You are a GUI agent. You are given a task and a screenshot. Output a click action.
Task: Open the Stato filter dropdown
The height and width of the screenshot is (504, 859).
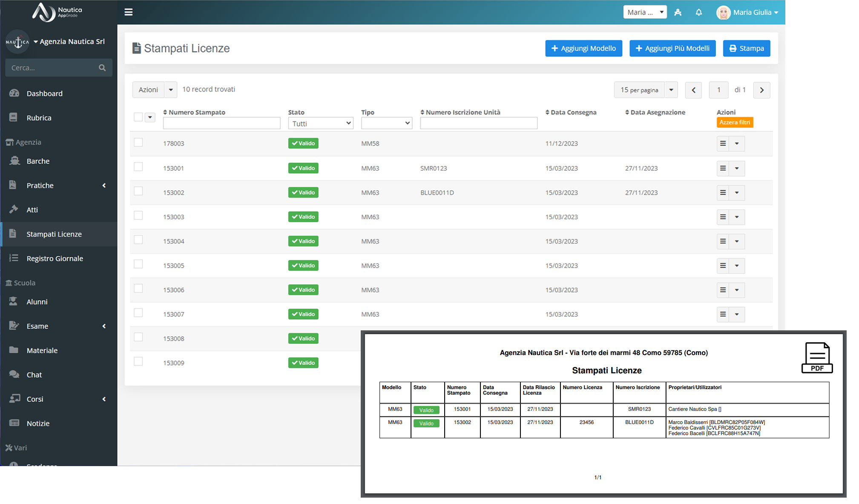[321, 123]
